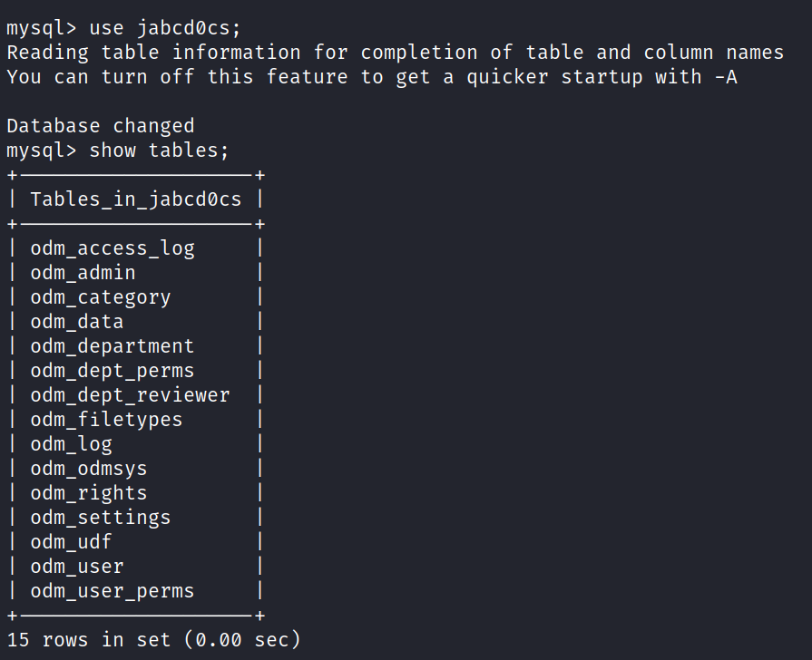Click on odm_category in the table list
Viewport: 812px width, 660px height.
[x=101, y=297]
